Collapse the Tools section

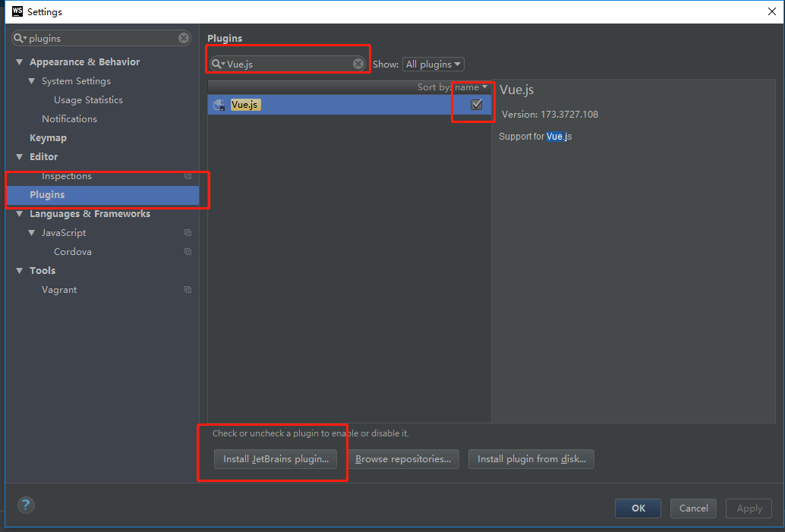point(20,271)
